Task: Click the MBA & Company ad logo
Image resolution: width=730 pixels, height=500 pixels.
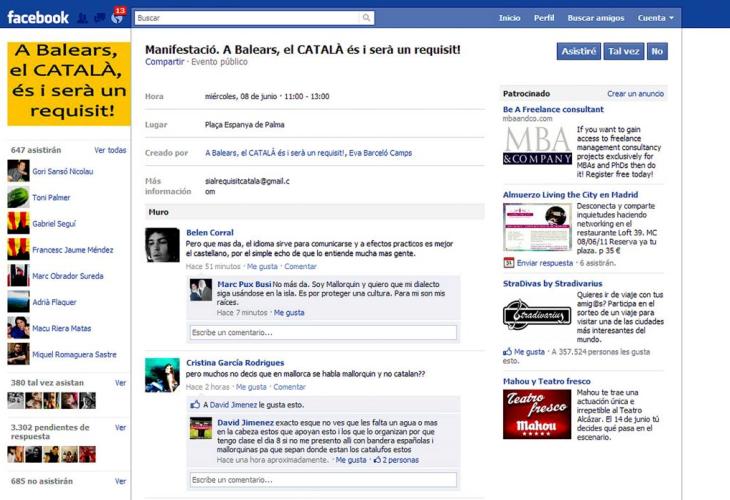Action: (537, 146)
